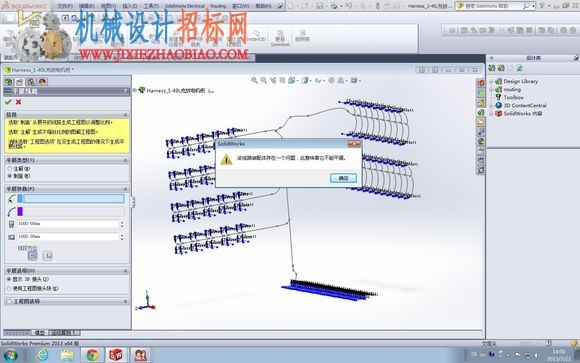Step the second 1000.00mm value spinner

(122, 236)
